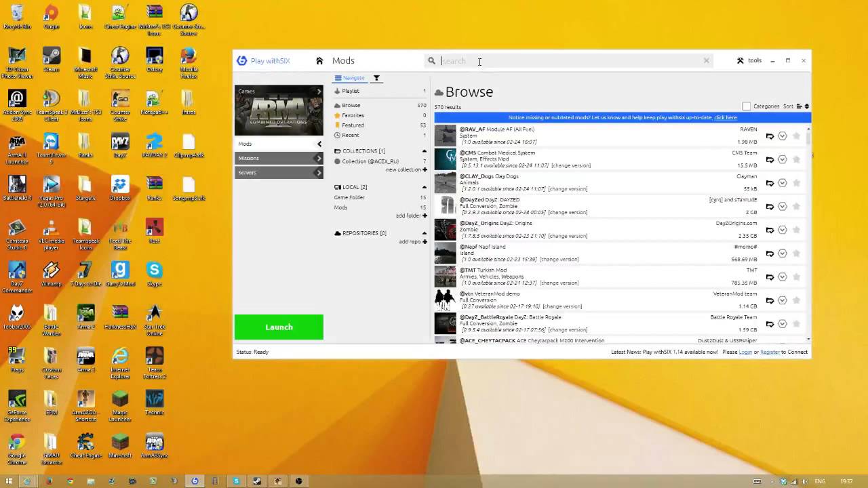
Task: Open the home icon beside Mods
Action: [319, 60]
